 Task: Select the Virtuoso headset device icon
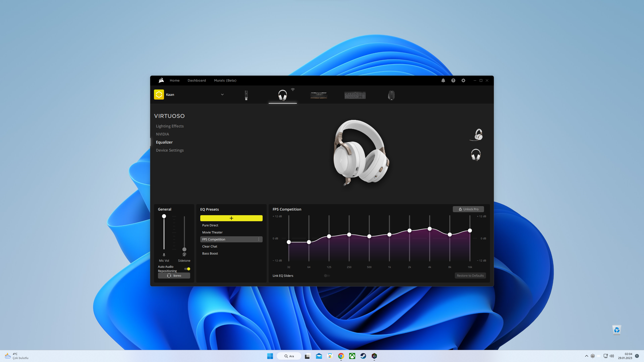click(x=283, y=95)
